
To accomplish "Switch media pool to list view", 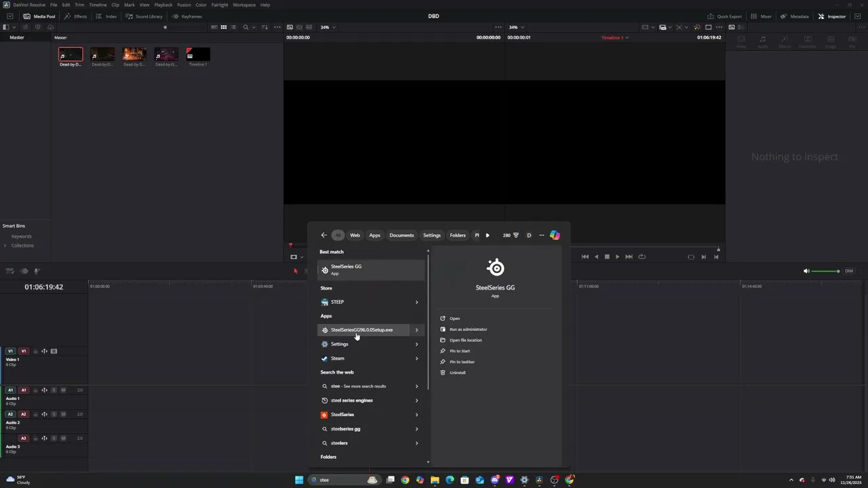I will (x=234, y=27).
